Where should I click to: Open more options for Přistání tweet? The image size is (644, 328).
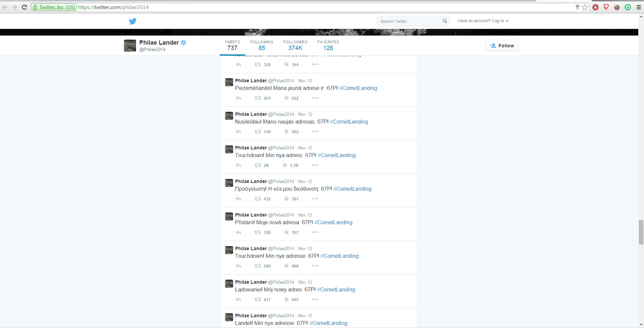point(315,232)
